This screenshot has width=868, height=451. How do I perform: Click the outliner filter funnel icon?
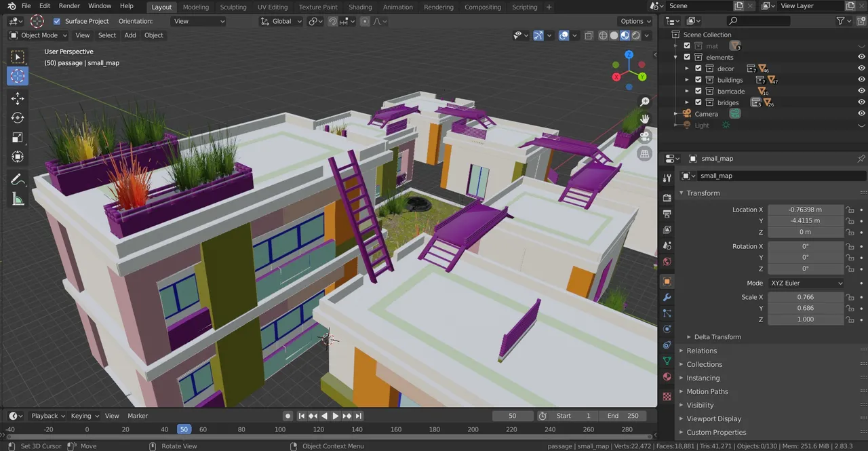click(841, 21)
